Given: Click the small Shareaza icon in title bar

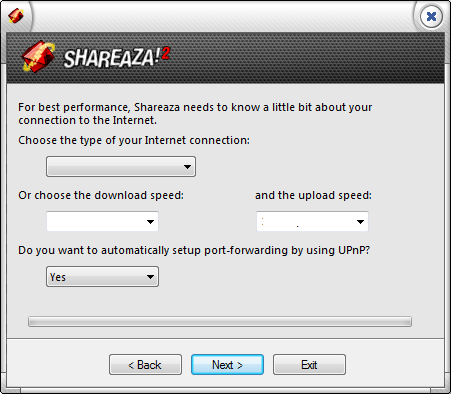Looking at the screenshot, I should click(16, 16).
